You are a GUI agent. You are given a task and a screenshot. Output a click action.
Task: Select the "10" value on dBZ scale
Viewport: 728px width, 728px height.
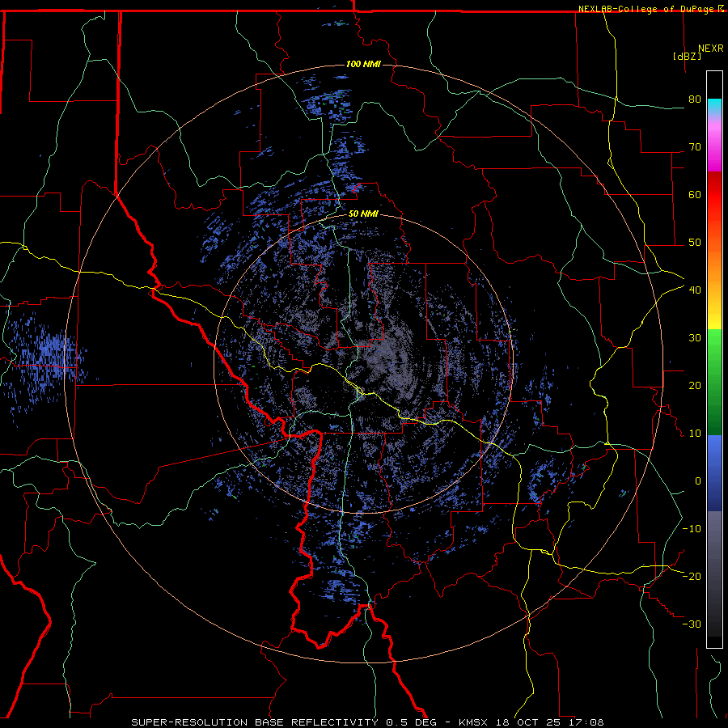695,434
